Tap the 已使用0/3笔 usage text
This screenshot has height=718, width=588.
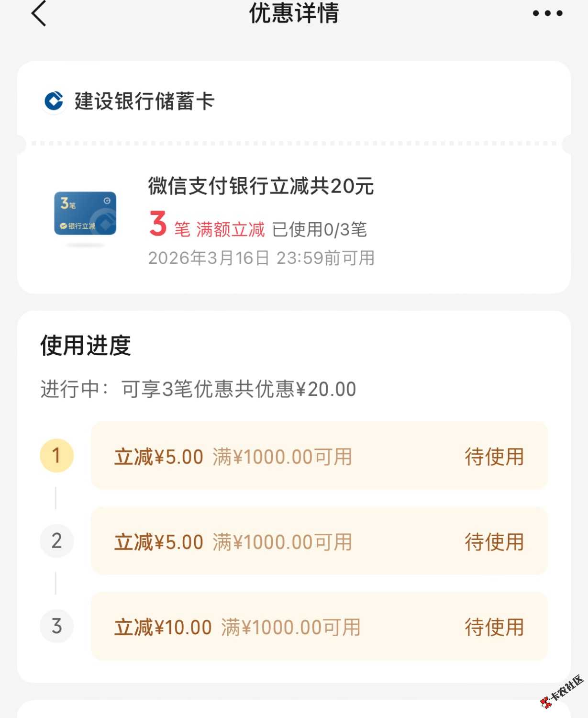(x=319, y=229)
